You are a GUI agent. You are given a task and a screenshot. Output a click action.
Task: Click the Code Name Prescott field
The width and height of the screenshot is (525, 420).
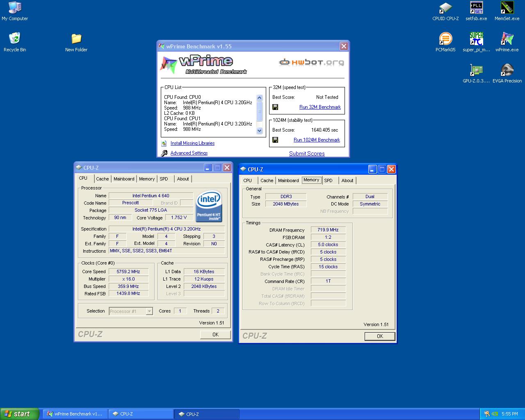(x=130, y=203)
